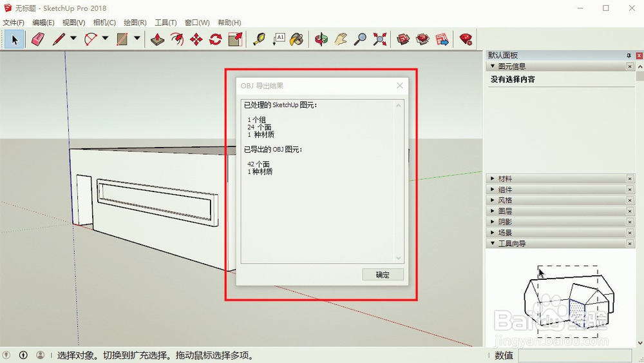Click the Zoom Extents tool

[380, 39]
